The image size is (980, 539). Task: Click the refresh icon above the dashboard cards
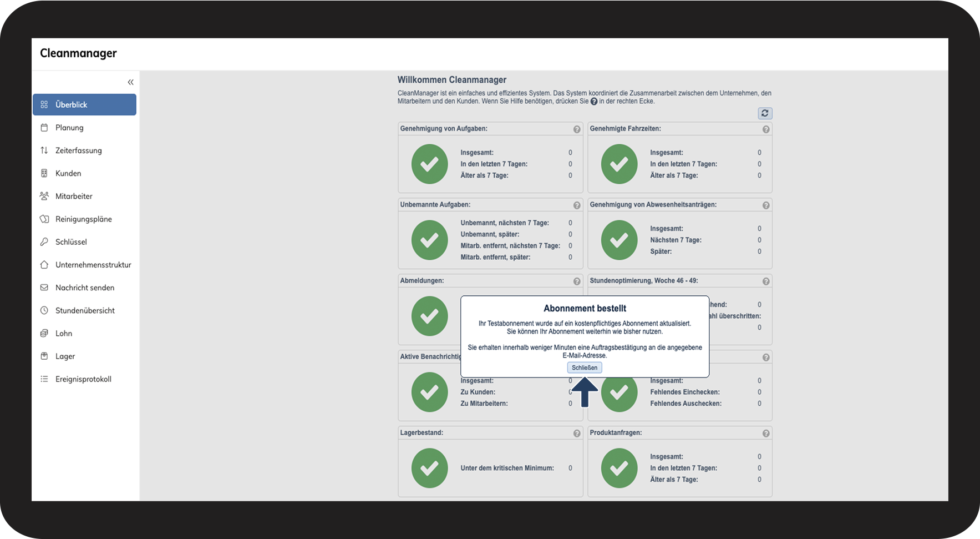(x=765, y=113)
